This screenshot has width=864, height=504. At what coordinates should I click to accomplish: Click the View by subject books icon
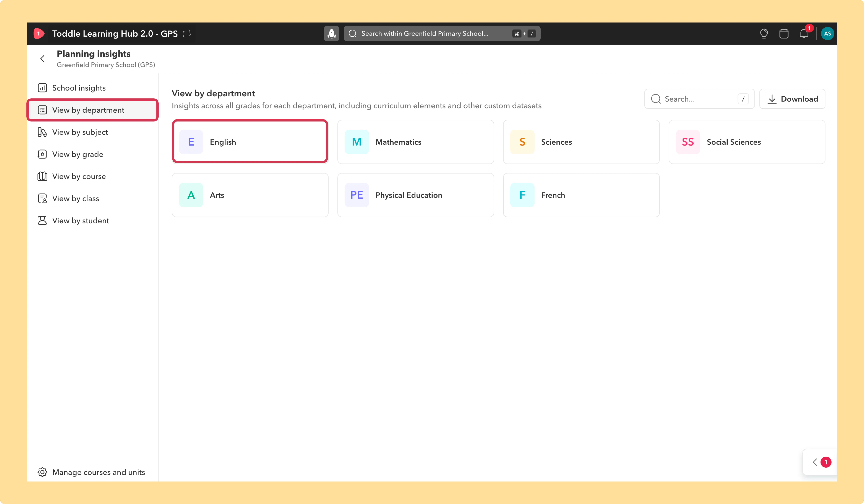click(x=42, y=132)
